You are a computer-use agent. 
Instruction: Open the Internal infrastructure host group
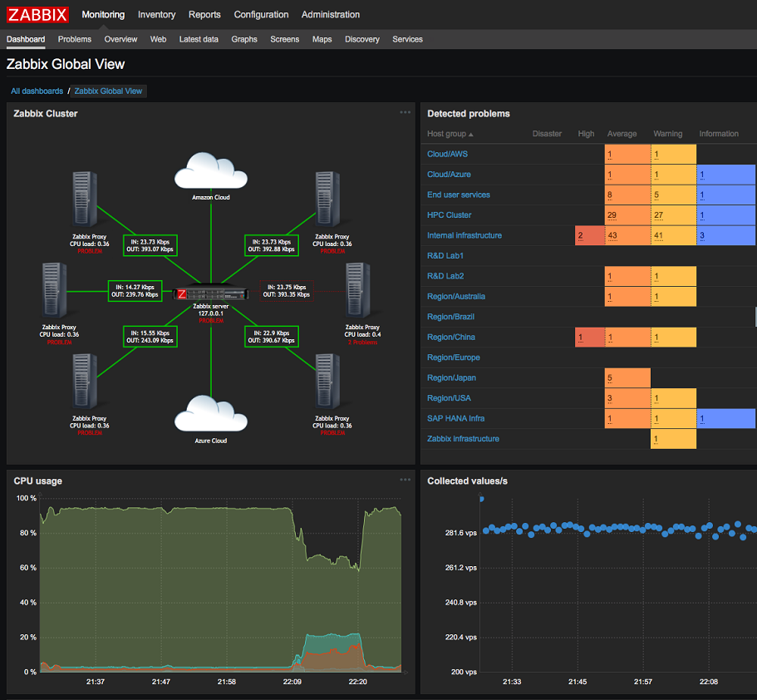point(464,235)
